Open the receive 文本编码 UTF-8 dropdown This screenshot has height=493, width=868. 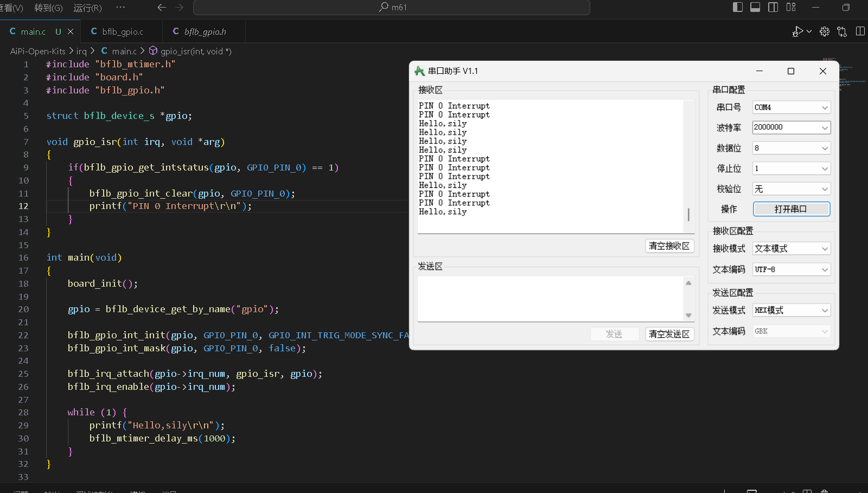tap(792, 269)
